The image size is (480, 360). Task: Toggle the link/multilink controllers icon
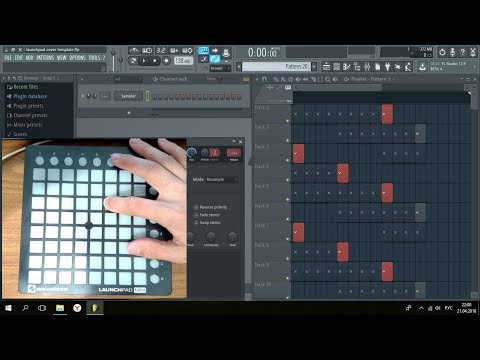[215, 60]
